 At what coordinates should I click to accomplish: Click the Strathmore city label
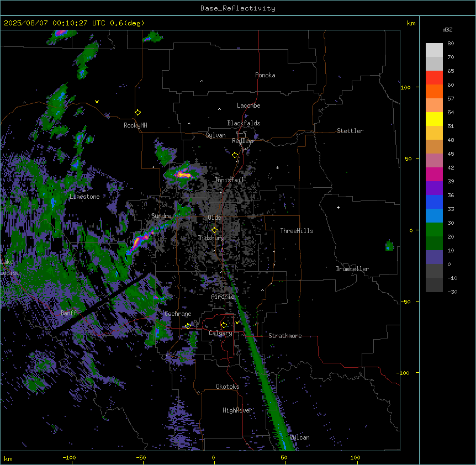pyautogui.click(x=285, y=336)
